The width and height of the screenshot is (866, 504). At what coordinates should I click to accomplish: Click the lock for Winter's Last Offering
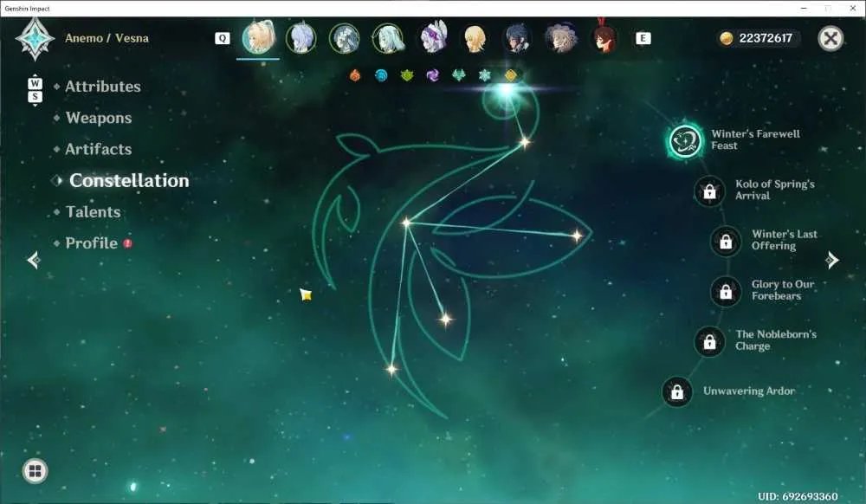(x=726, y=242)
